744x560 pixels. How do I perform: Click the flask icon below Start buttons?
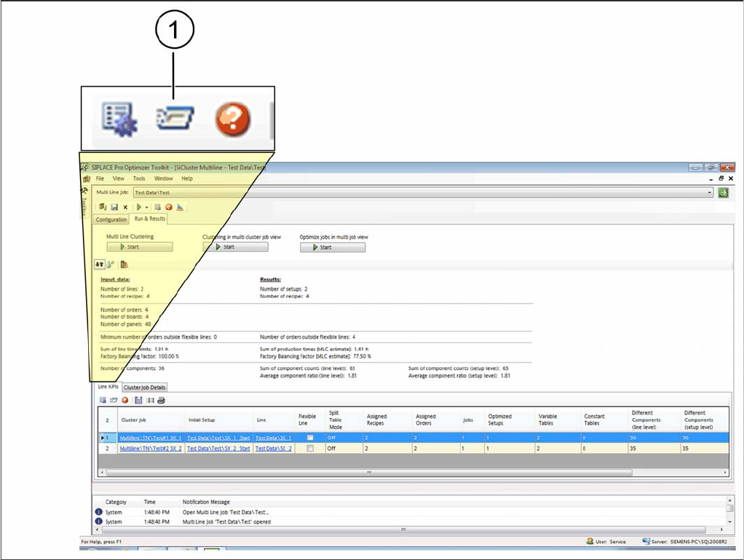click(x=110, y=264)
